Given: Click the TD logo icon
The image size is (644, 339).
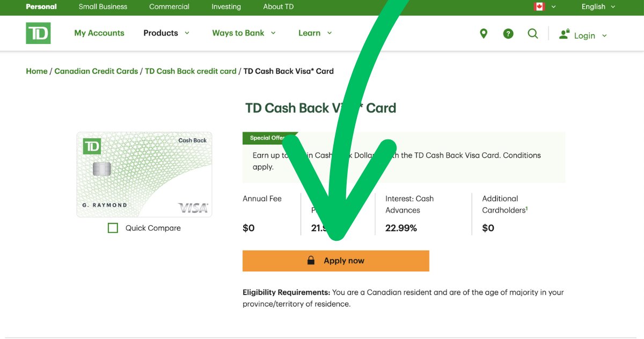Looking at the screenshot, I should click(38, 33).
